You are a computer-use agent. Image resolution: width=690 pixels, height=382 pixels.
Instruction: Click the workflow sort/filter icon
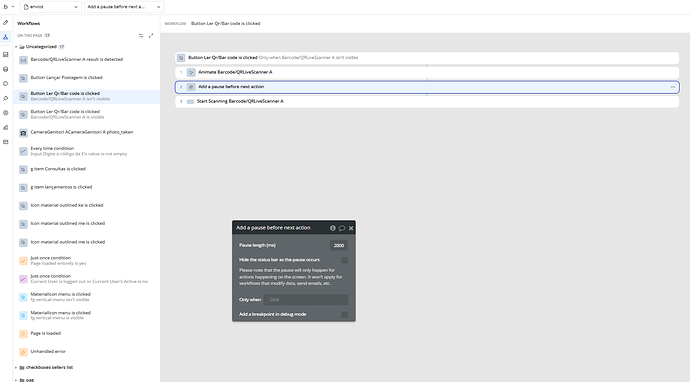141,36
